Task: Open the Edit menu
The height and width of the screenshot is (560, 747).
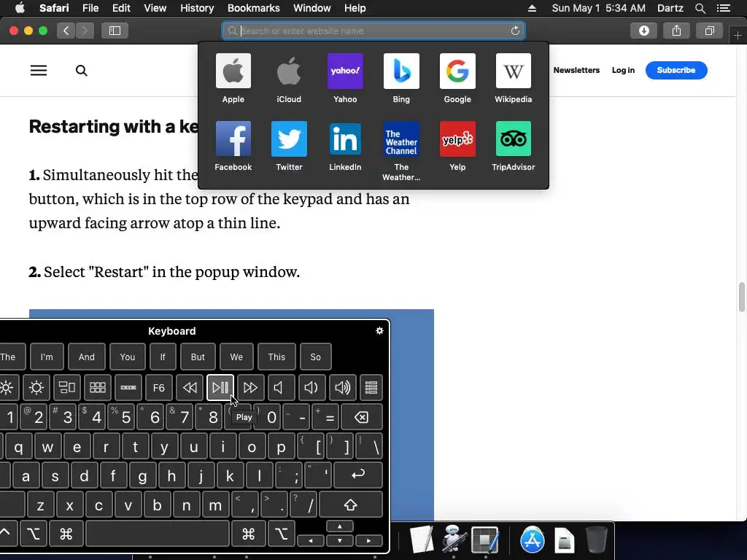Action: point(121,8)
